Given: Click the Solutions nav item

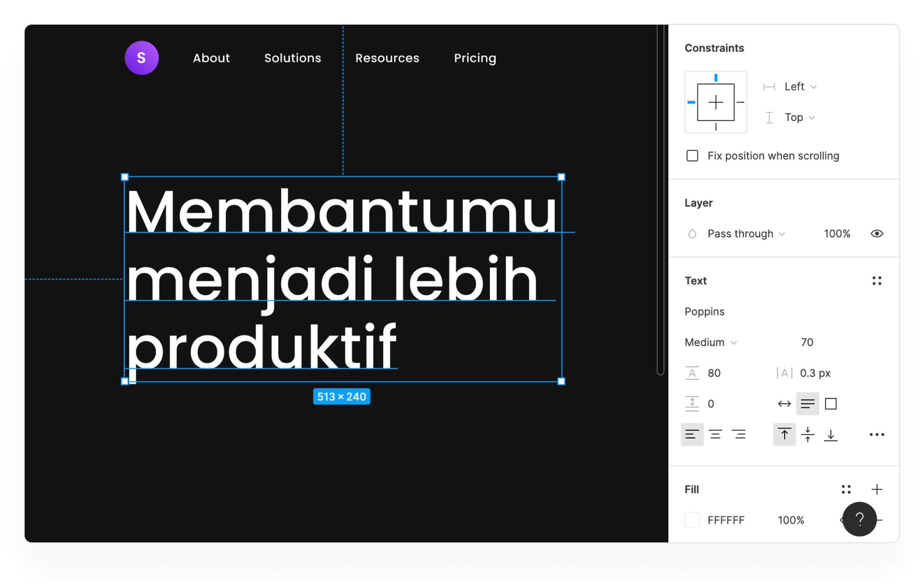Looking at the screenshot, I should pos(293,58).
